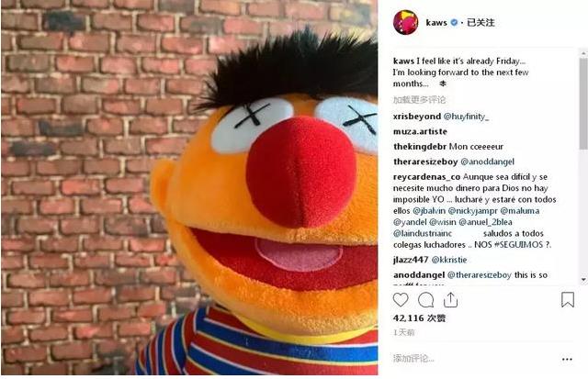
Task: Click the Ernie plush post photo
Action: tap(189, 187)
